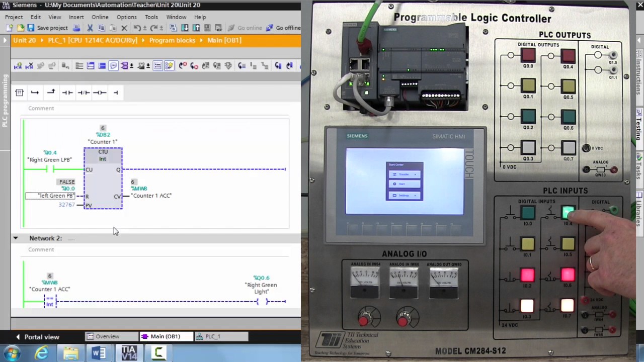Click the open branch favorite icon

click(x=35, y=93)
